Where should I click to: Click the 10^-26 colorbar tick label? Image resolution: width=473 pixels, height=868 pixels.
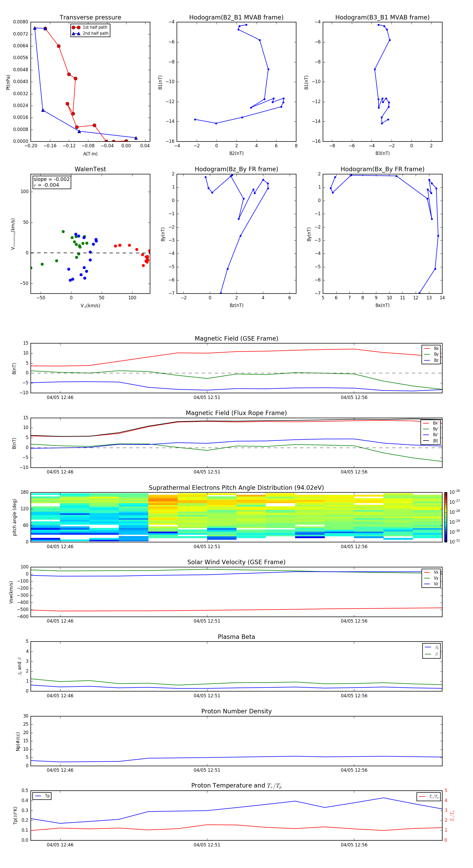tap(455, 492)
